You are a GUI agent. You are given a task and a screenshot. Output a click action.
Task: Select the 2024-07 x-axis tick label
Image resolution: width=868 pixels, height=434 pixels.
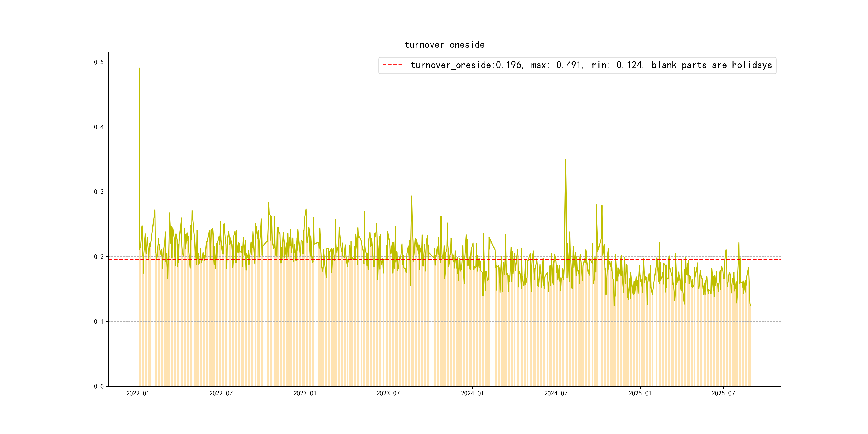pos(555,393)
